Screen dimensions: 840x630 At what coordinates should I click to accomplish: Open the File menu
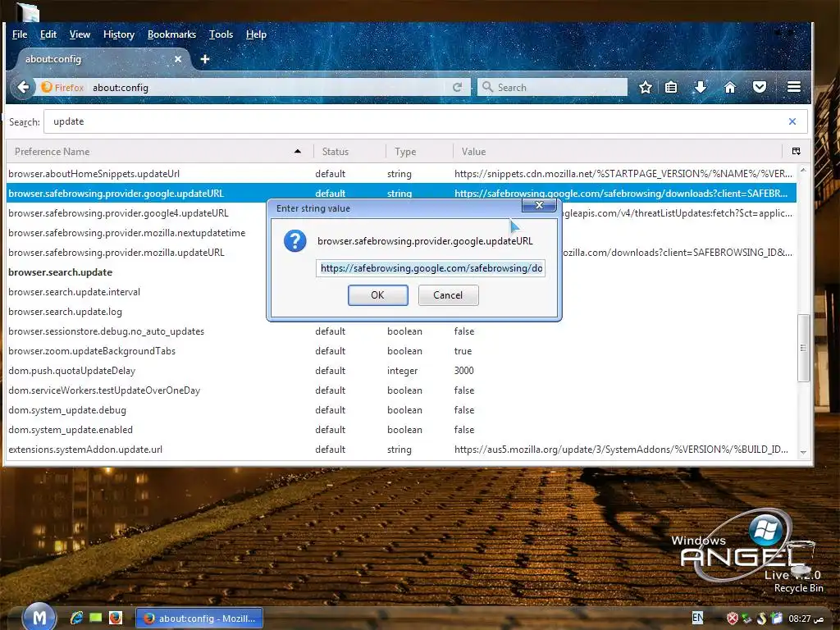click(x=20, y=34)
